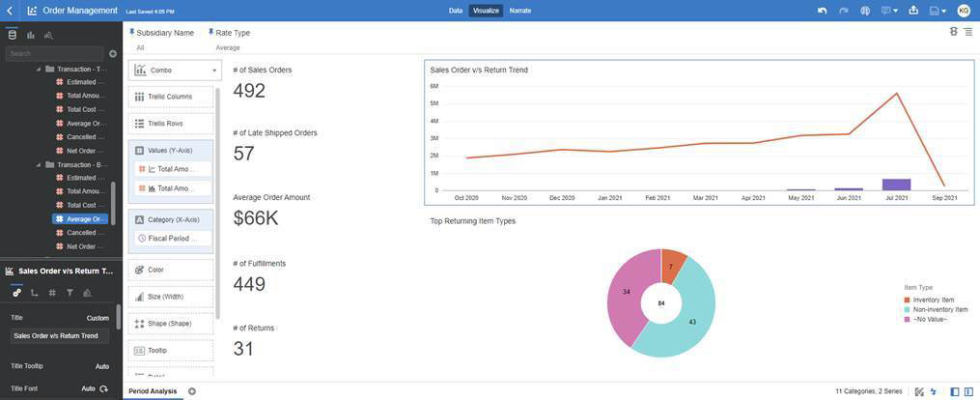Click the Inventory Item legend swatch
Screen dimensions: 980x400
click(907, 300)
